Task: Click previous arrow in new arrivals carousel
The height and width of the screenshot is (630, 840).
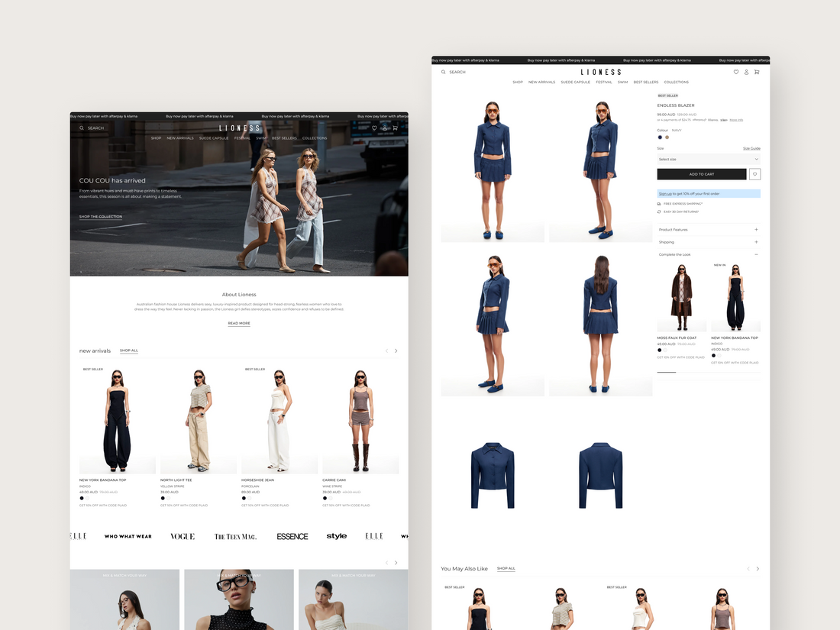Action: click(x=386, y=351)
